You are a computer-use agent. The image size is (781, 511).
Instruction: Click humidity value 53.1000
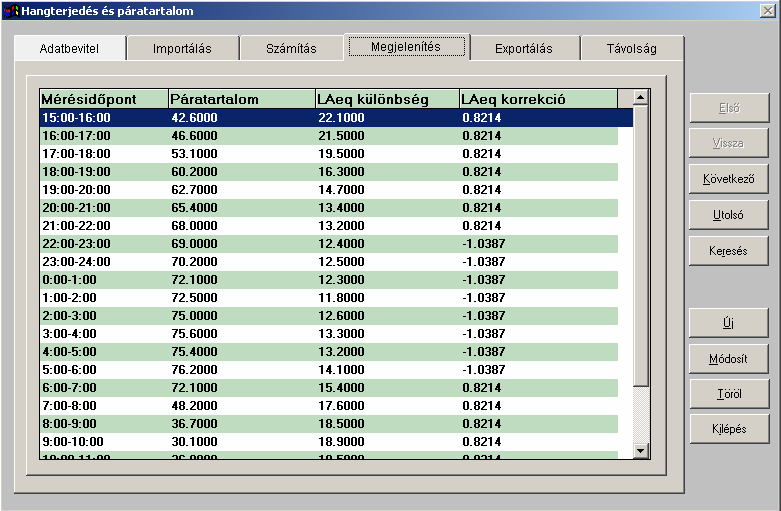coord(194,153)
